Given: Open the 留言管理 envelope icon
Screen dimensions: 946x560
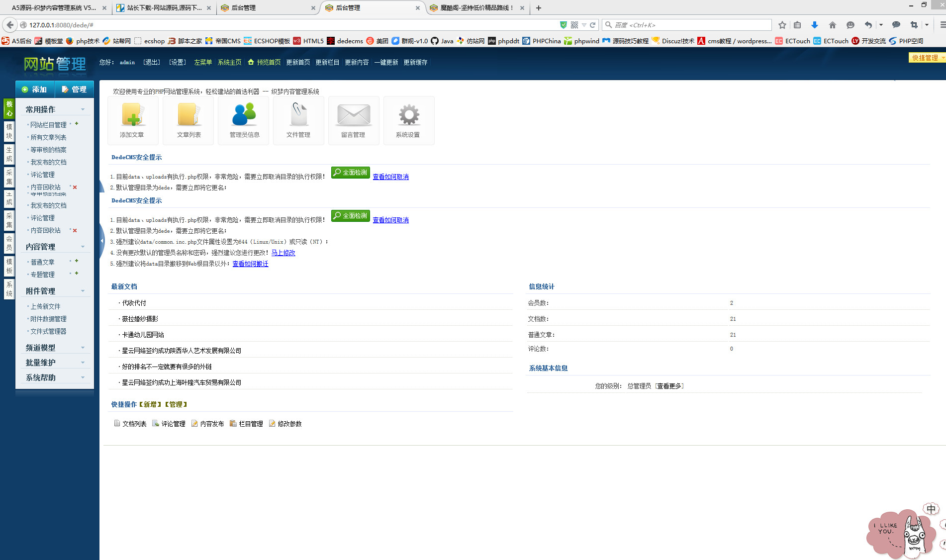Looking at the screenshot, I should pos(354,120).
